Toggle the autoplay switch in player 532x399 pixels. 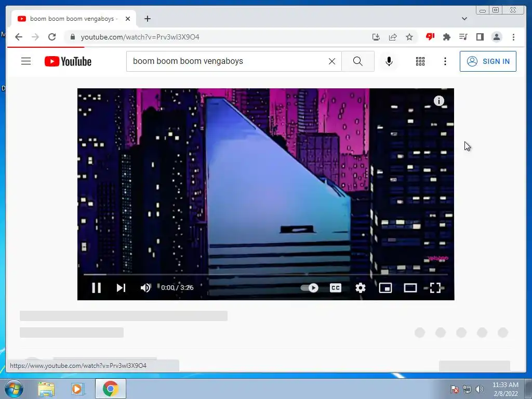point(310,288)
